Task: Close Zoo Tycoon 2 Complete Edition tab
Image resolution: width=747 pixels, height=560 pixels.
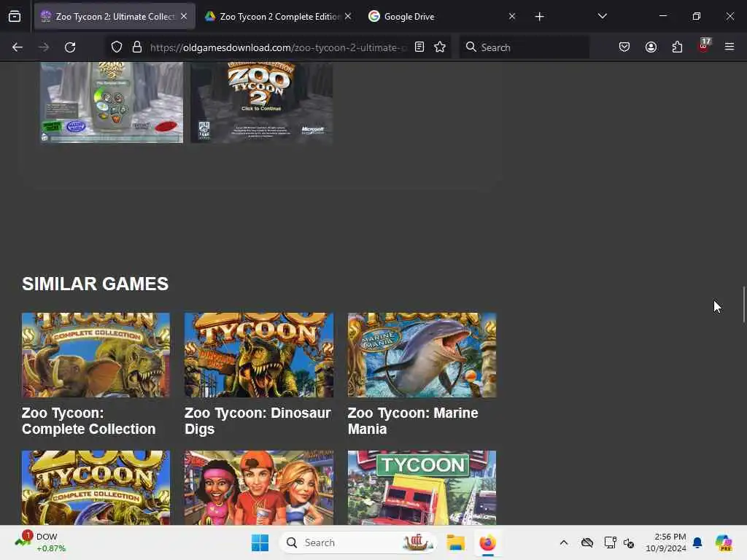Action: click(348, 16)
